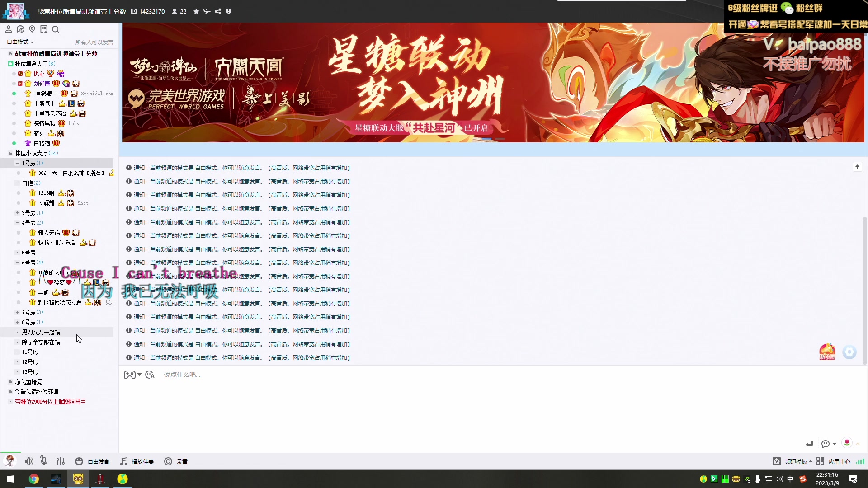Report the channel with the shield icon
The image size is (868, 488).
tap(229, 11)
